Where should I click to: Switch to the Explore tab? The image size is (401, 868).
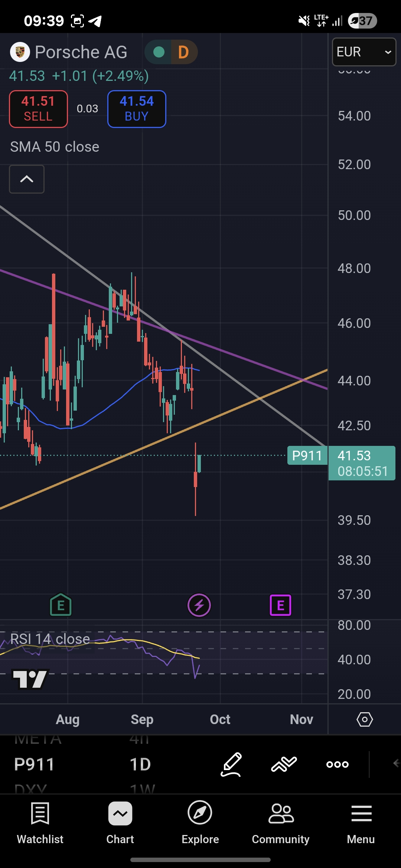coord(200,823)
